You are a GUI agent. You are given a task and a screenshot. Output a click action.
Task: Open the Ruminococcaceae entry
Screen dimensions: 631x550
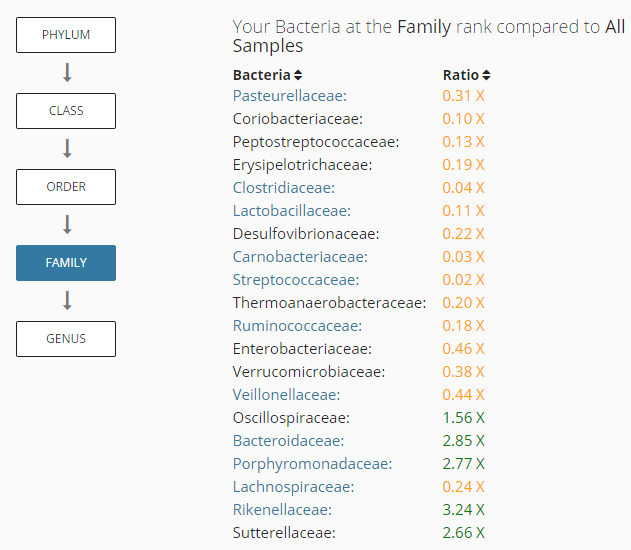tap(297, 326)
